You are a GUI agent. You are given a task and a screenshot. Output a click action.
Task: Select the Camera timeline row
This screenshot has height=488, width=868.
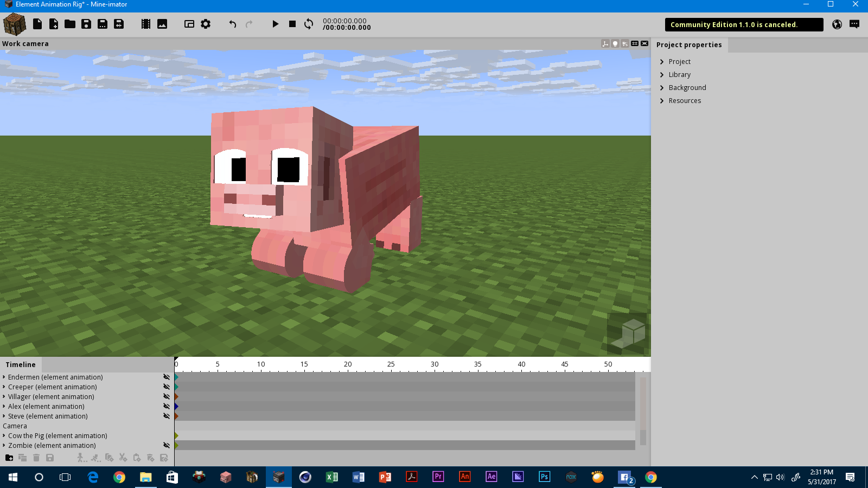pos(87,426)
